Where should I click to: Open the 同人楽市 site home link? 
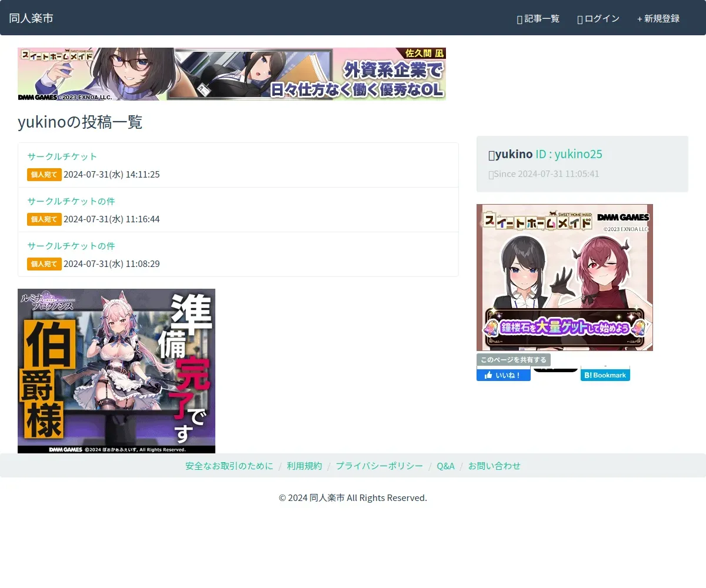click(31, 18)
